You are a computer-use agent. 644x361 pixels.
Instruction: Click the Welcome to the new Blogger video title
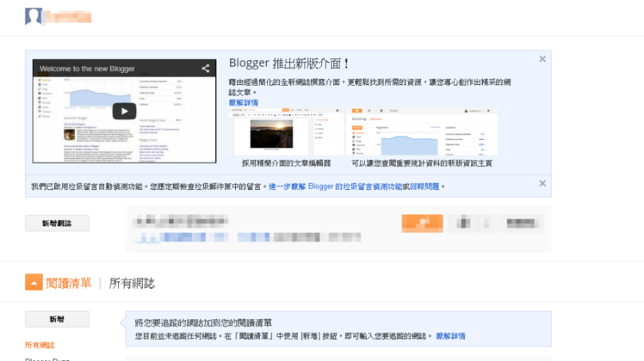point(88,69)
